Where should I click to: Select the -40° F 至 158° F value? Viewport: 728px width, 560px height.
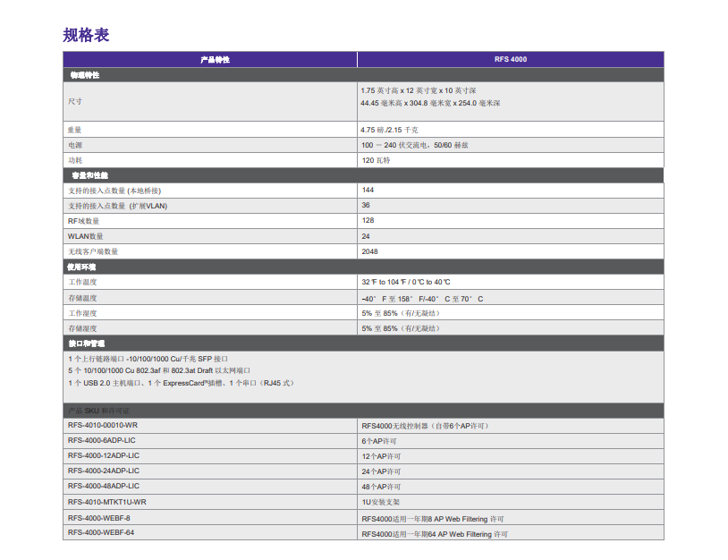pyautogui.click(x=422, y=299)
